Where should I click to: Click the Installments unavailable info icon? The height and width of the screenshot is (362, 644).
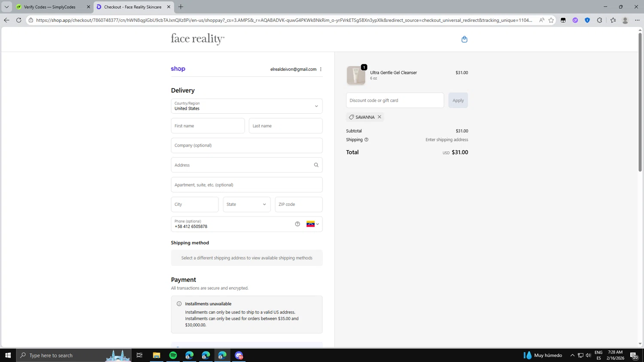pyautogui.click(x=179, y=304)
